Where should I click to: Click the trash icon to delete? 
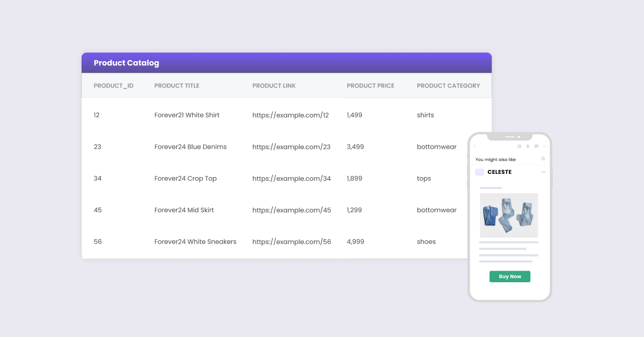[x=528, y=145]
